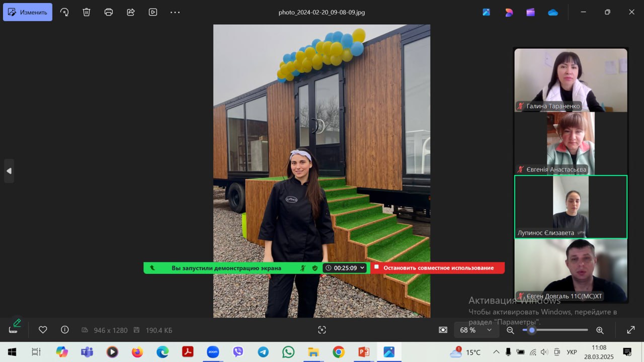
Task: Open volume control in system tray
Action: click(544, 352)
